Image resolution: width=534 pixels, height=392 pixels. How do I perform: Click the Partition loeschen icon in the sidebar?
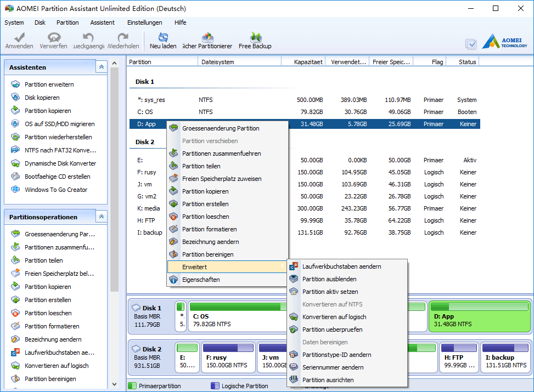15,313
